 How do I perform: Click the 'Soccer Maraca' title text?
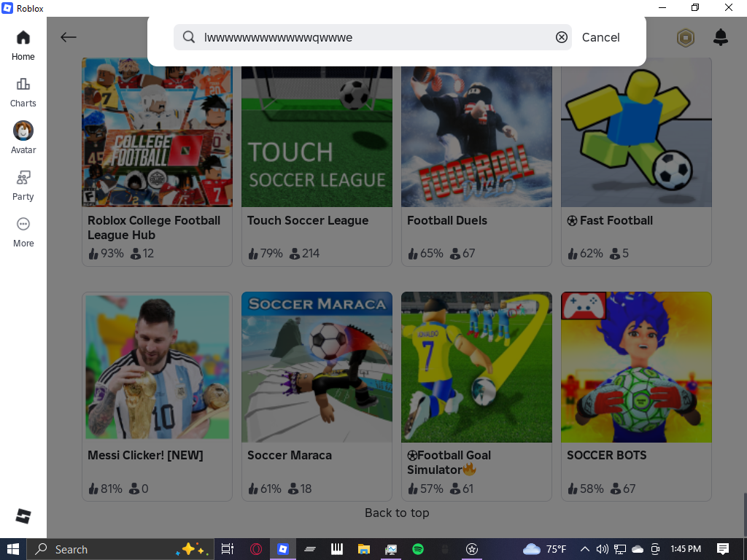pos(289,455)
